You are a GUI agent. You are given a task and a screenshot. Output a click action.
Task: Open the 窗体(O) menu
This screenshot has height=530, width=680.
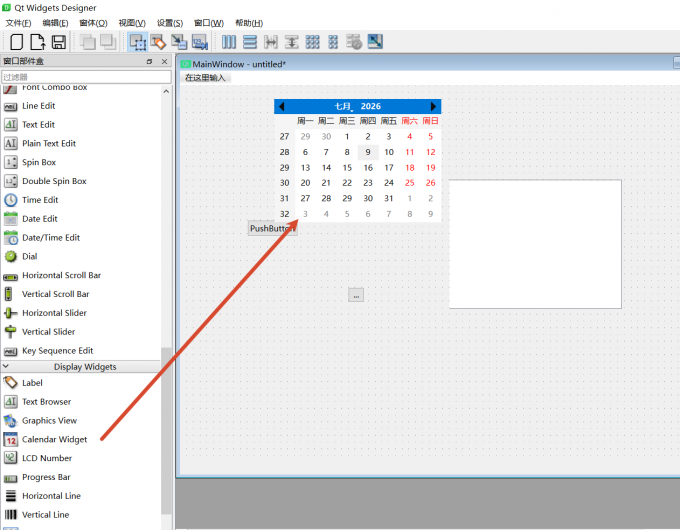[x=93, y=23]
